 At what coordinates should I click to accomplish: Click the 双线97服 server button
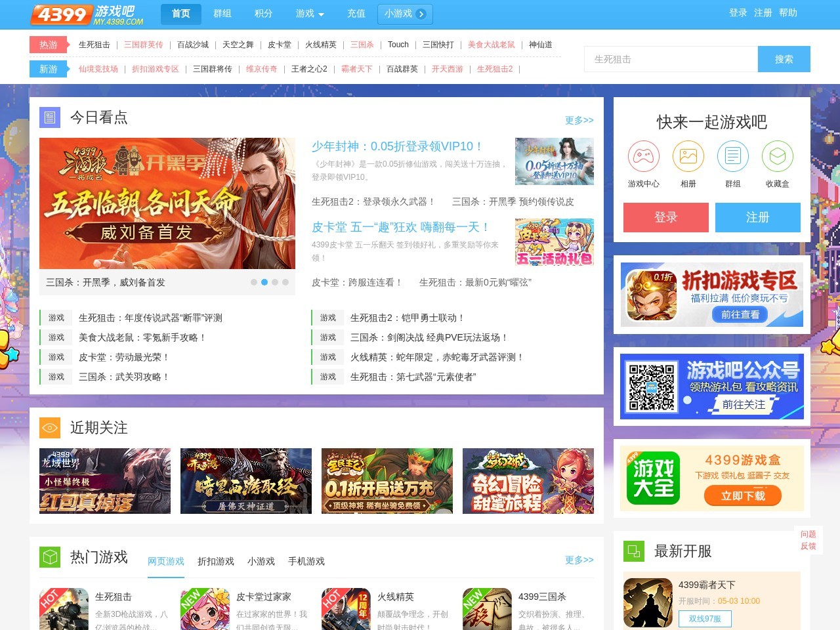tap(705, 619)
